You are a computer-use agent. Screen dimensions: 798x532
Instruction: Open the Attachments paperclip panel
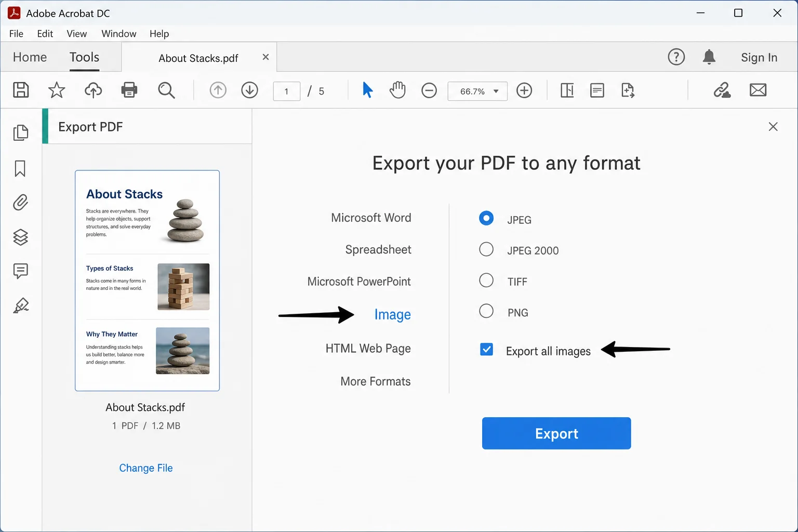(x=20, y=202)
